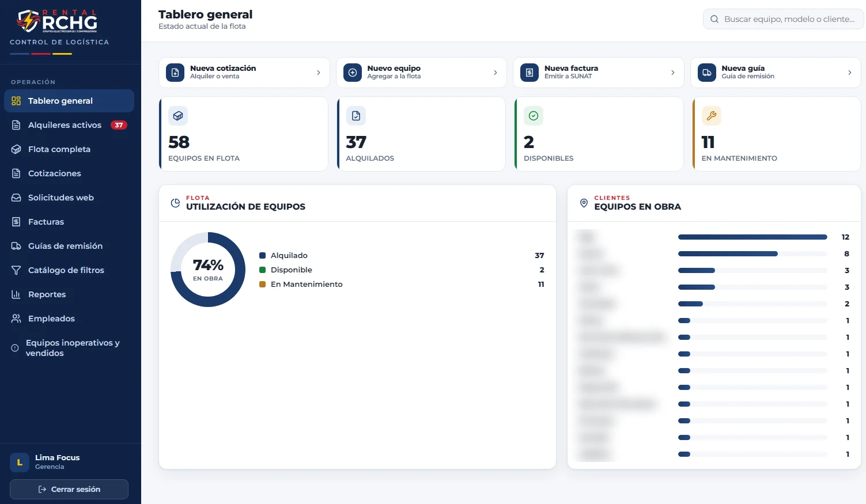Image resolution: width=866 pixels, height=504 pixels.
Task: Click the Disponibles check-circle icon
Action: point(534,116)
